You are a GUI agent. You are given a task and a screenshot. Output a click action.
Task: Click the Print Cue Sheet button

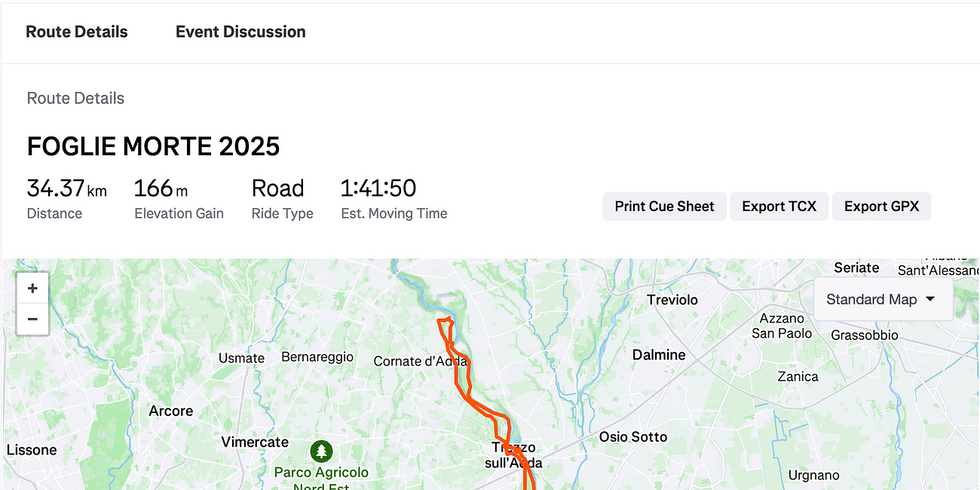click(664, 206)
